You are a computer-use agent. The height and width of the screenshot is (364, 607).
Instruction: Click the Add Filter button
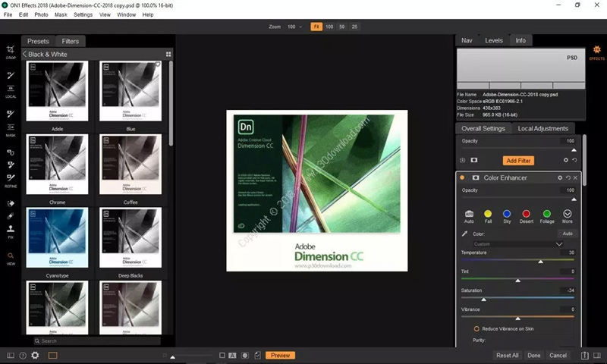[518, 161]
